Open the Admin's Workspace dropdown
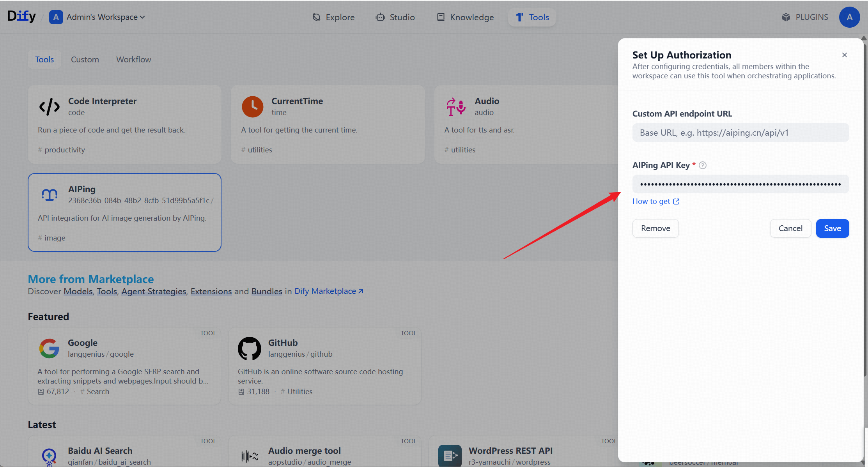Viewport: 868px width, 467px height. pos(97,17)
